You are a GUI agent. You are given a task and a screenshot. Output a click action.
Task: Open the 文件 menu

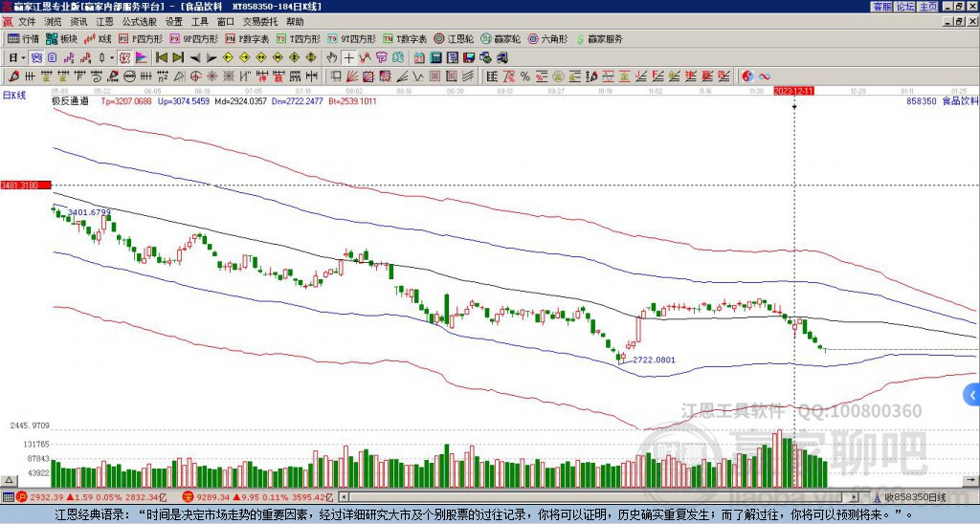(27, 22)
